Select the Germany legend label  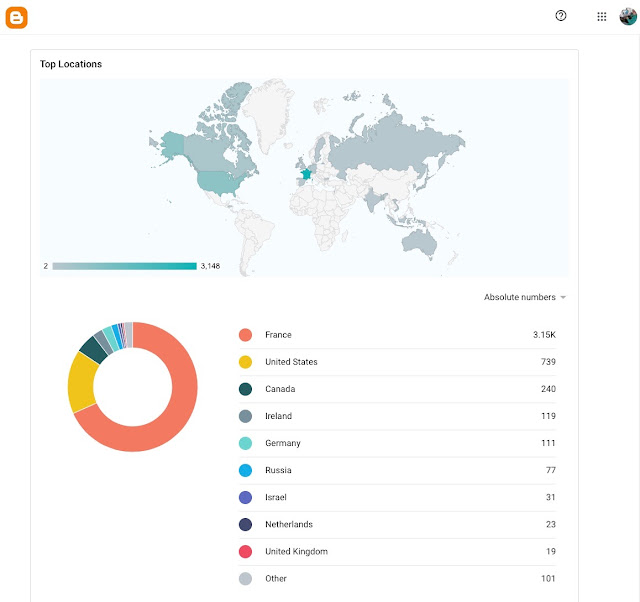283,443
